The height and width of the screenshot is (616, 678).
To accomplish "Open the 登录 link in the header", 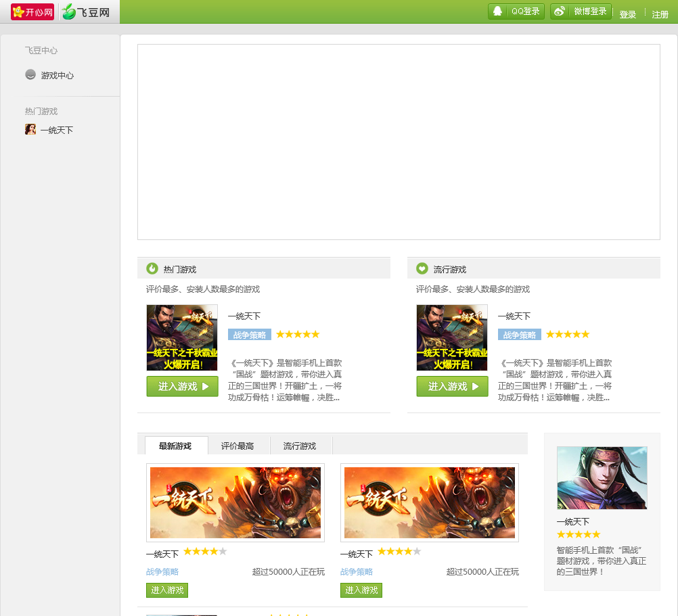I will 627,15.
